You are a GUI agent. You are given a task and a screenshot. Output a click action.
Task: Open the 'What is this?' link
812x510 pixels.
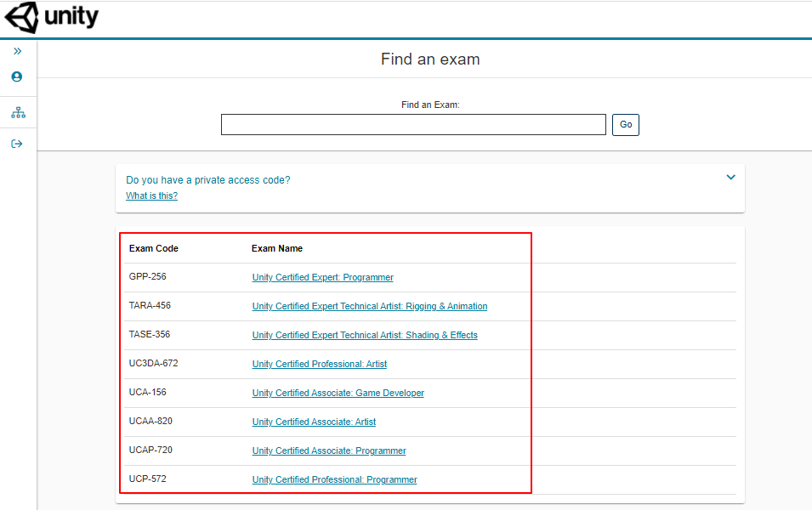[151, 195]
